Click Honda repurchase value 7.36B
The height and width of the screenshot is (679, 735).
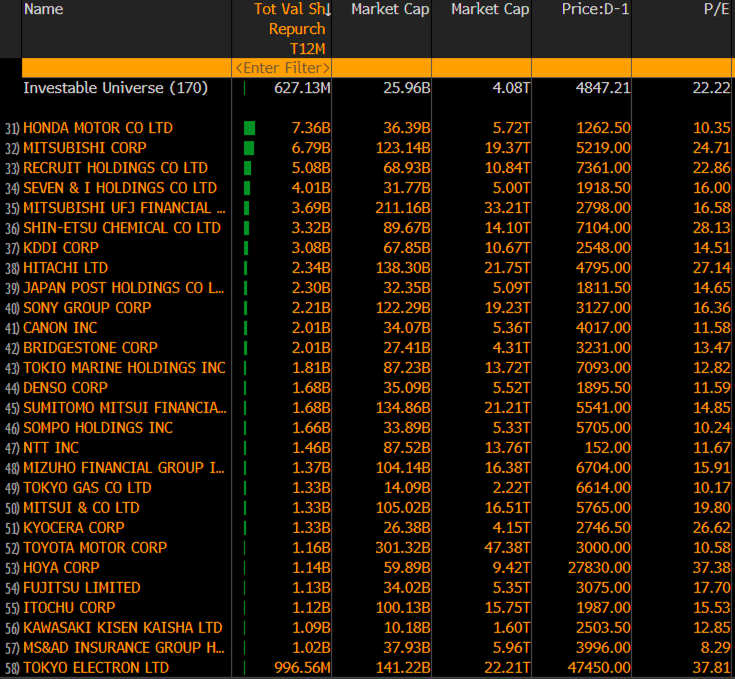point(311,127)
